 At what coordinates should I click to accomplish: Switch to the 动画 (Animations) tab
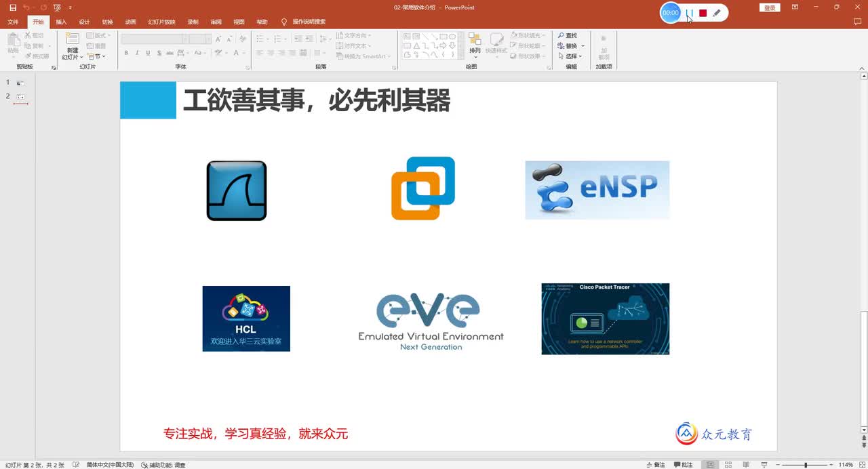pyautogui.click(x=130, y=22)
